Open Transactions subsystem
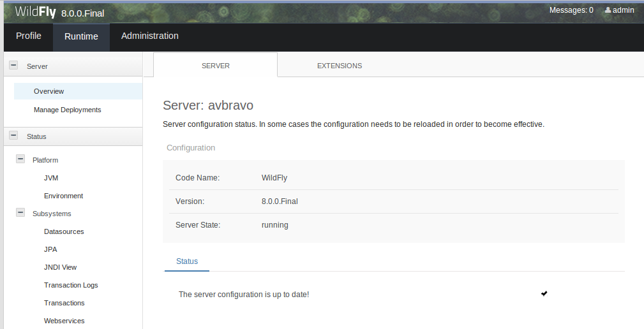The width and height of the screenshot is (644, 329). tap(64, 303)
